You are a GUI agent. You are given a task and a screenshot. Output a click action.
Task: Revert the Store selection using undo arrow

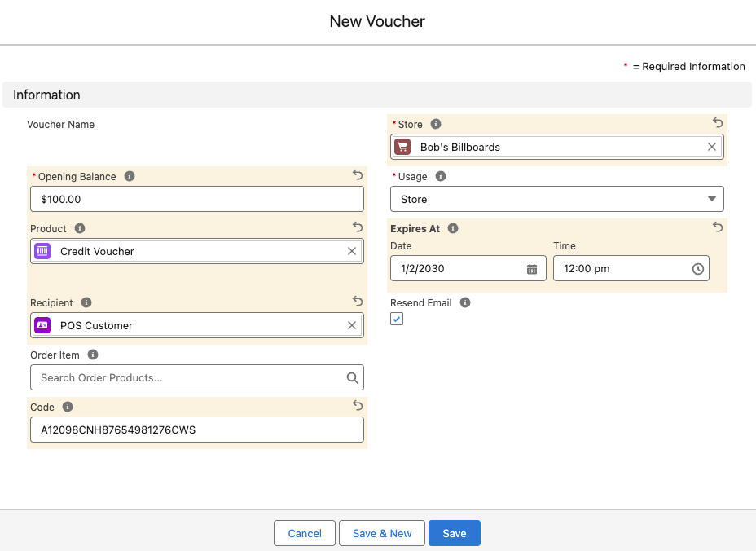pos(717,122)
